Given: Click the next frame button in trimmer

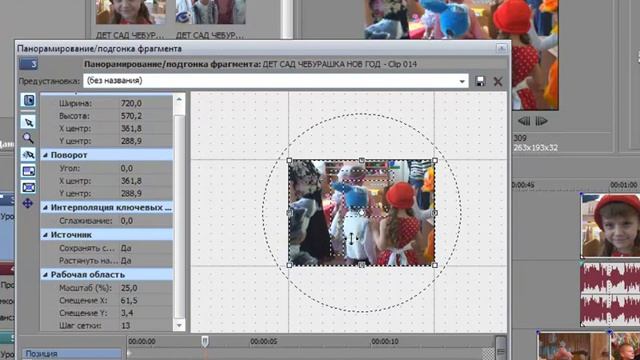Looking at the screenshot, I should (541, 121).
